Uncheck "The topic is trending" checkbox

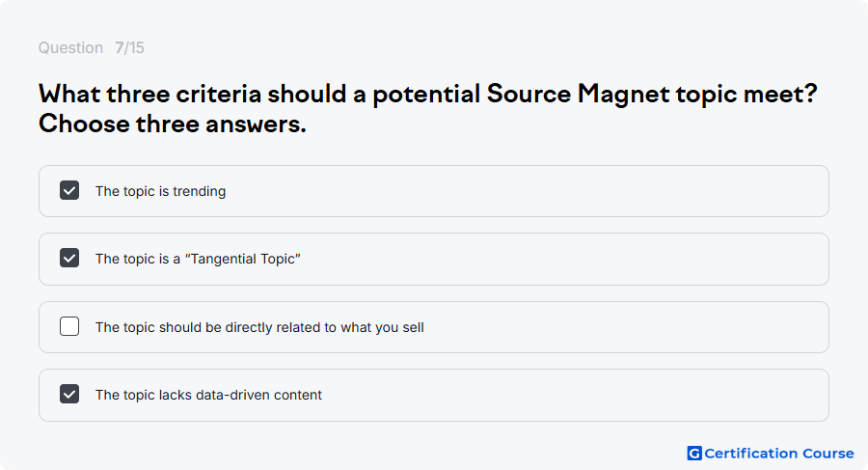click(x=69, y=191)
